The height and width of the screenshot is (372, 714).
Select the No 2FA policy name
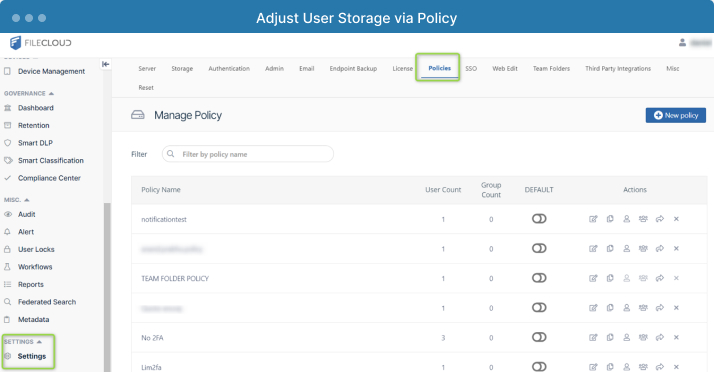152,338
